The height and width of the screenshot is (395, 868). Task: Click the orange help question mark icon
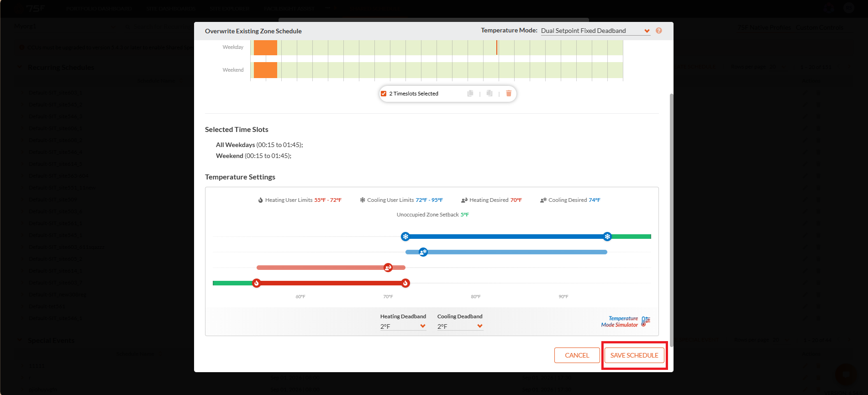[659, 31]
